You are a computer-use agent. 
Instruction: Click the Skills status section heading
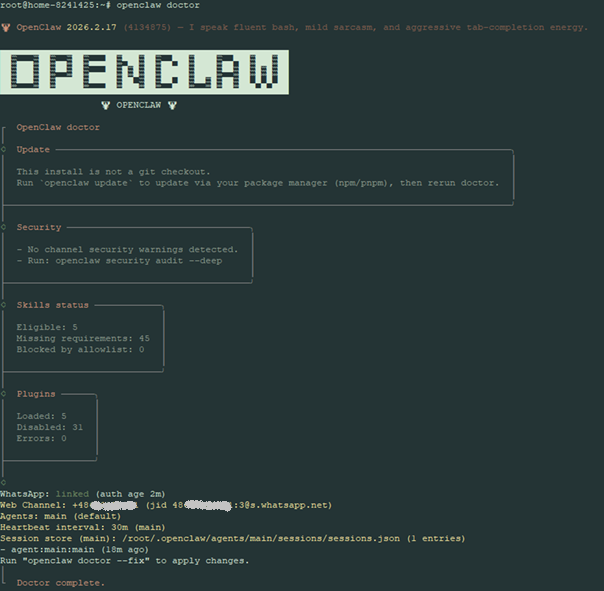[52, 305]
